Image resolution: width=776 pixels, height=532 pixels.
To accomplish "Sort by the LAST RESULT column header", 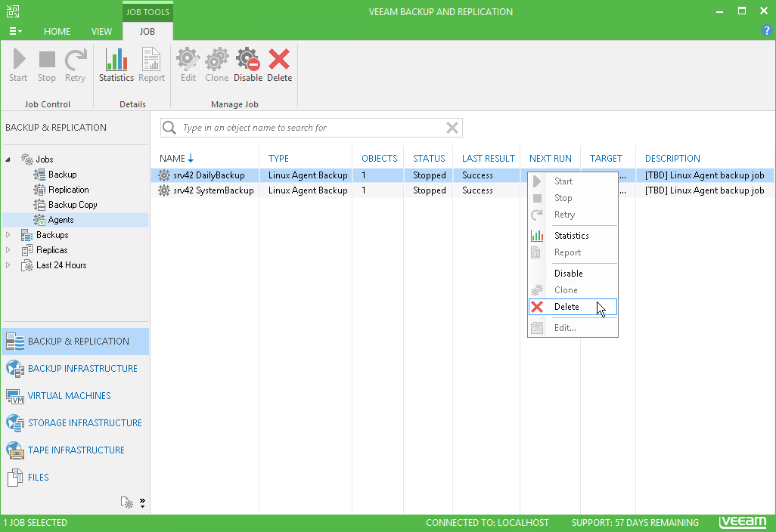I will (x=489, y=158).
